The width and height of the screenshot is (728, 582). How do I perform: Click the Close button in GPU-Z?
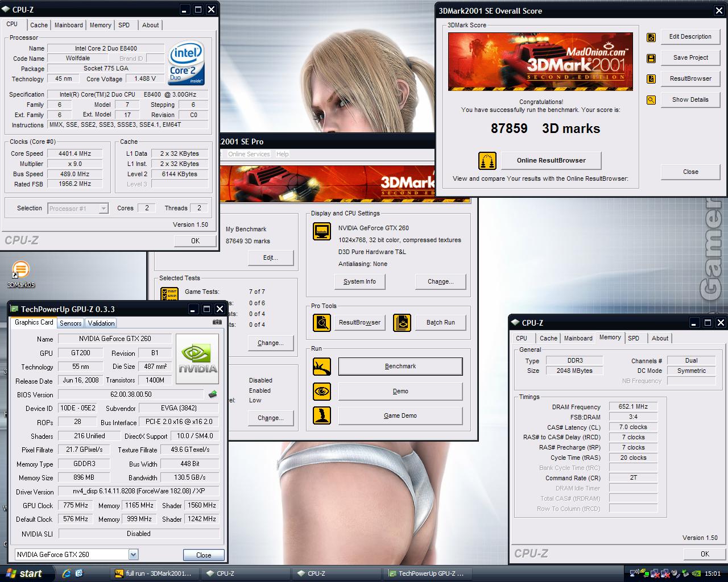(x=203, y=555)
